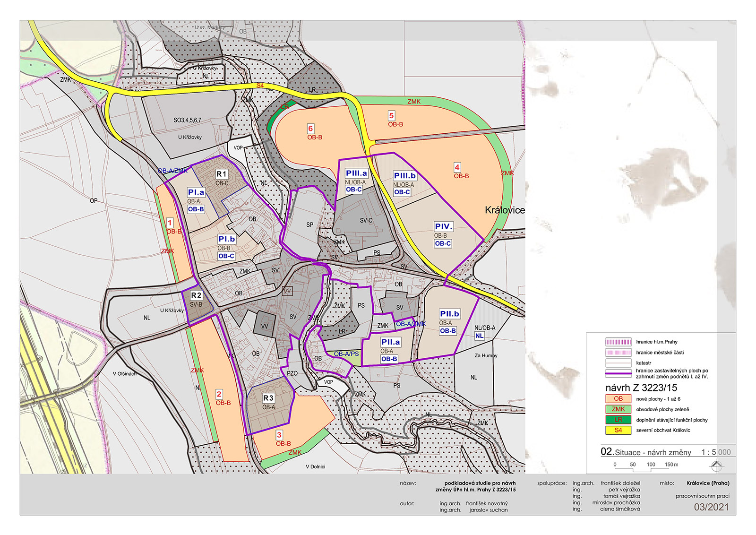Click the doplnění stávající funkční plochy entry
Viewport: 756px width, 535px height.
(672, 420)
